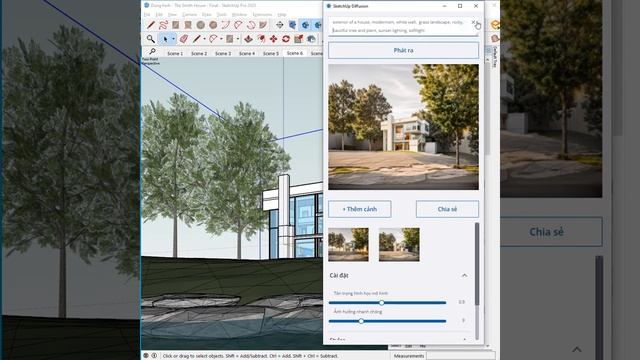Viewport: 640px width, 360px height.
Task: Open the Edit menu
Action: (159, 15)
